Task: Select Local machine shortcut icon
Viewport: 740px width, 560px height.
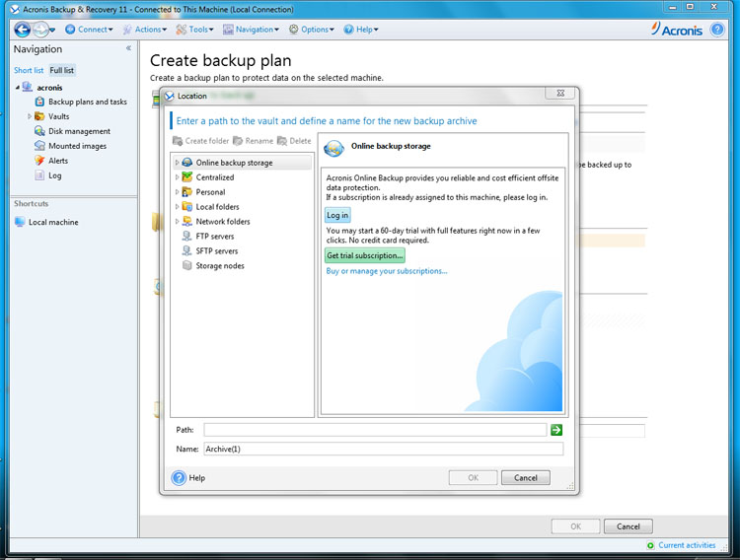Action: (20, 222)
